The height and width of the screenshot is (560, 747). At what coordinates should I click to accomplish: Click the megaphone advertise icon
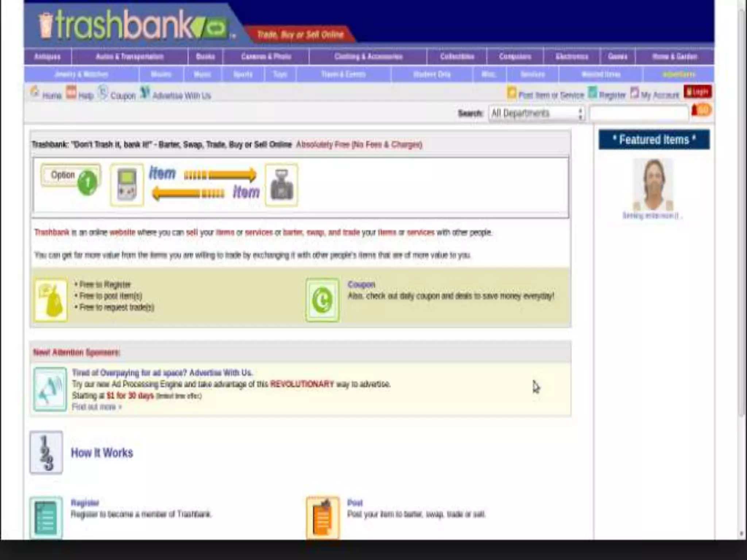(50, 389)
